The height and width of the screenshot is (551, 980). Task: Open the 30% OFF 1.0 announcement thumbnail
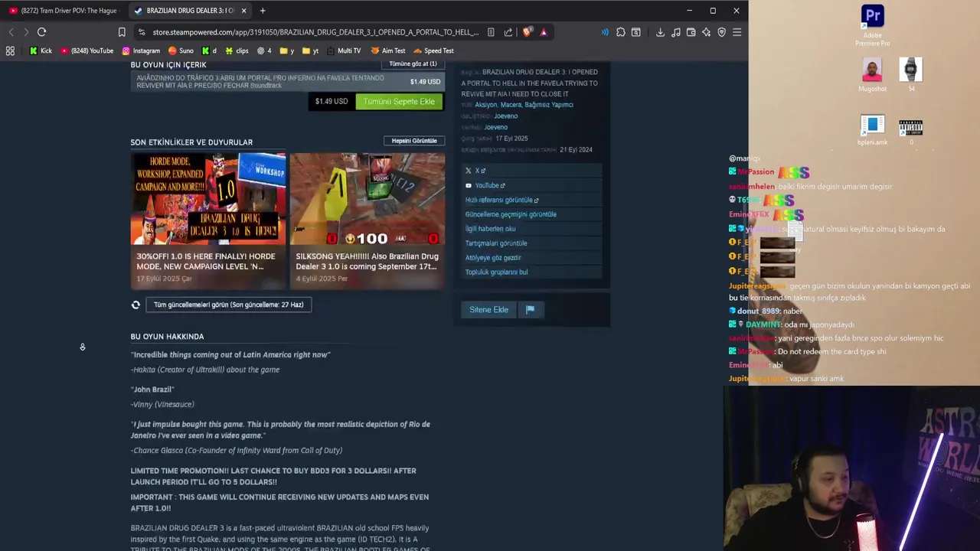[208, 198]
